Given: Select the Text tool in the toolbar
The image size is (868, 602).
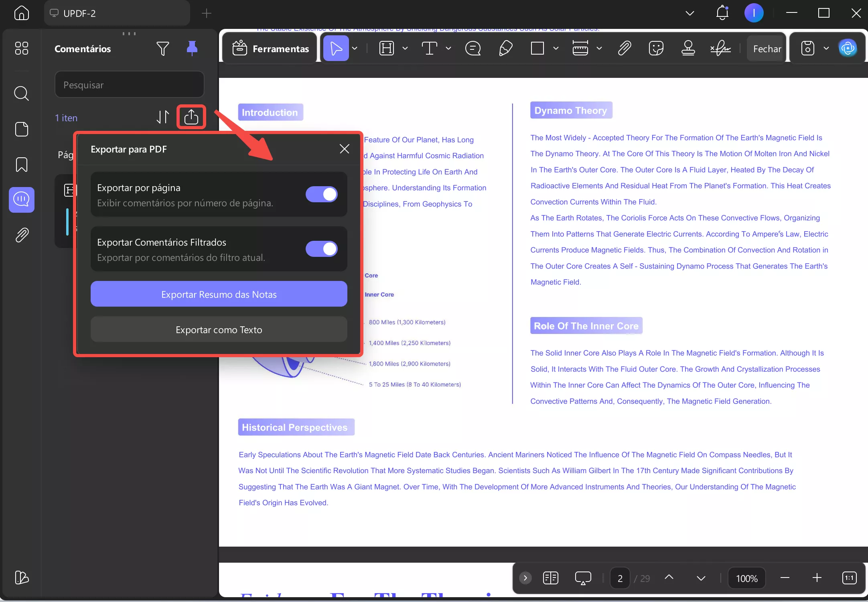Looking at the screenshot, I should pyautogui.click(x=430, y=48).
